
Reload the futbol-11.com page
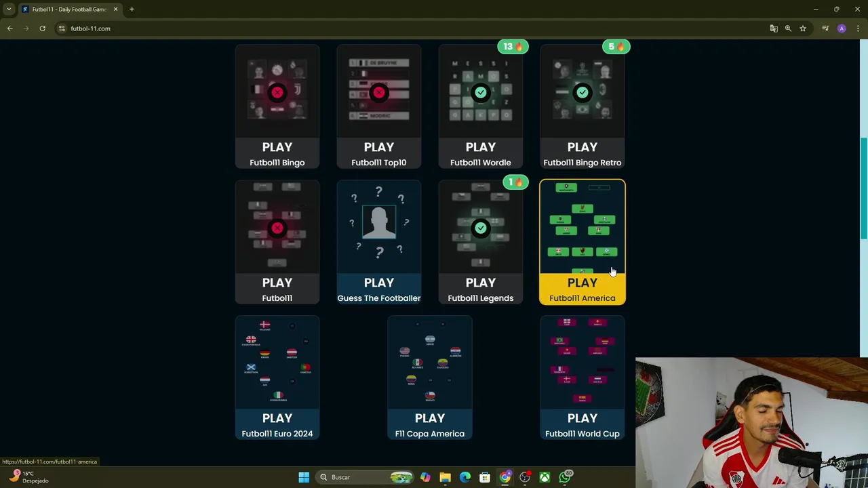(42, 28)
